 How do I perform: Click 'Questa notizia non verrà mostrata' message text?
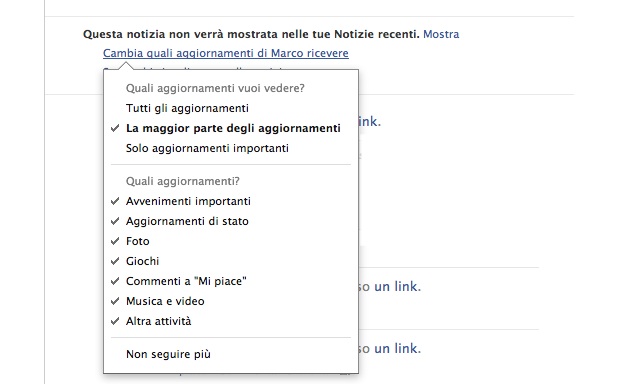tap(252, 34)
